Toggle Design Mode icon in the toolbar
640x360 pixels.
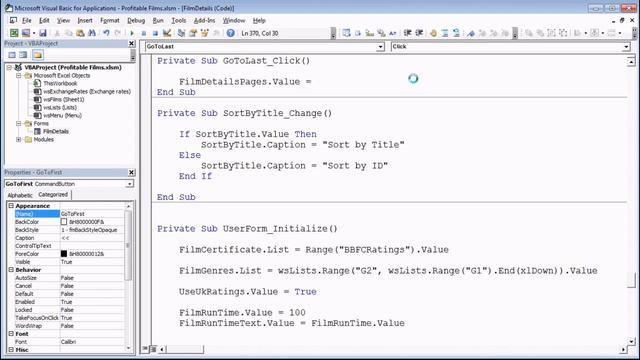click(x=167, y=33)
